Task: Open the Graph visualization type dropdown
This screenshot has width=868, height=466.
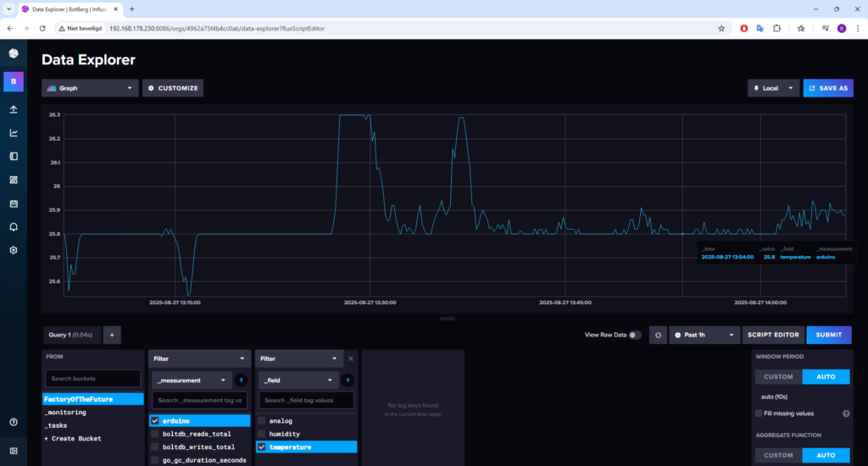Action: (90, 88)
